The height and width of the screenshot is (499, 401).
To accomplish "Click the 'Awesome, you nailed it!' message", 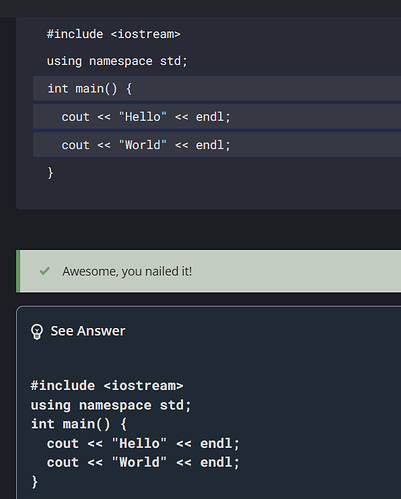I will click(127, 271).
